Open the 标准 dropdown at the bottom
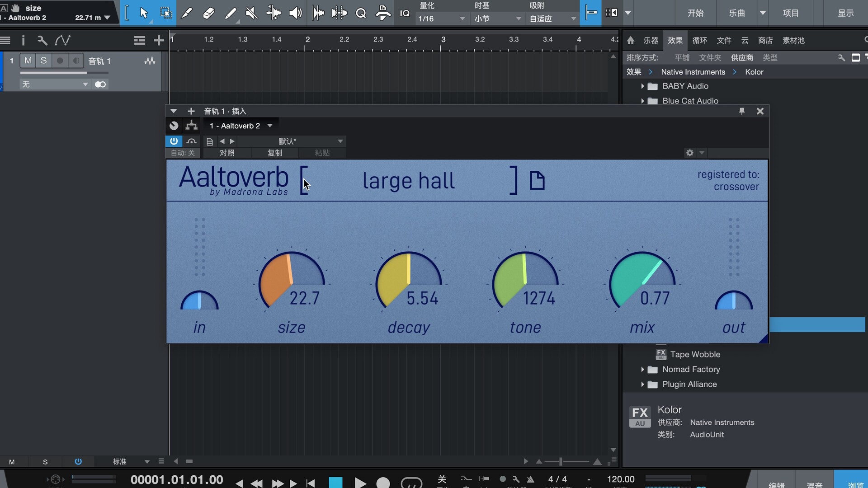This screenshot has height=488, width=868. [x=131, y=461]
